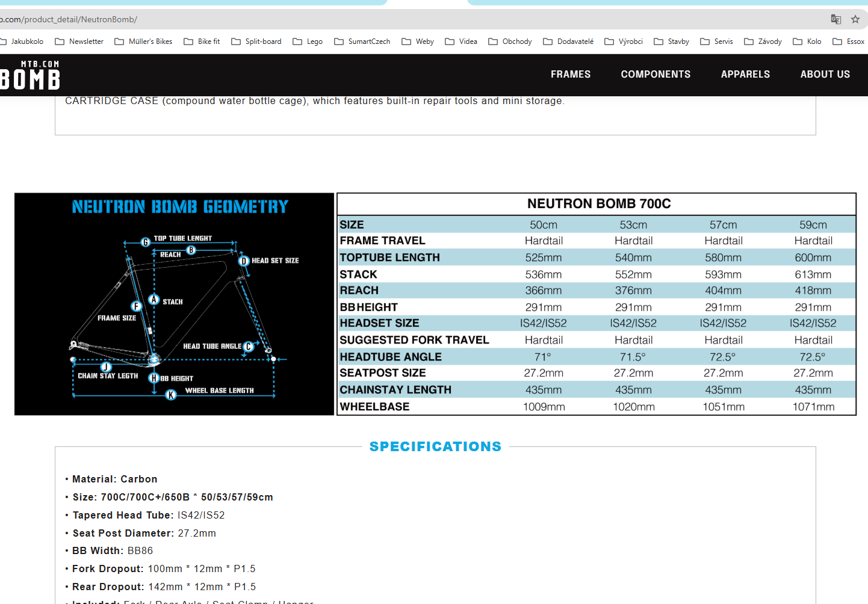Open the Split-board bookmark folder

coord(256,42)
